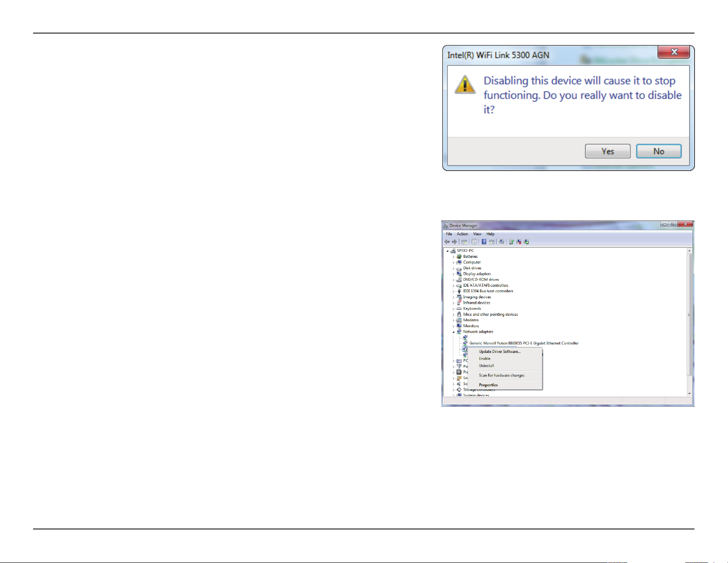Image resolution: width=728 pixels, height=563 pixels.
Task: Open Properties via the toolbar sheet icon
Action: pyautogui.click(x=474, y=242)
